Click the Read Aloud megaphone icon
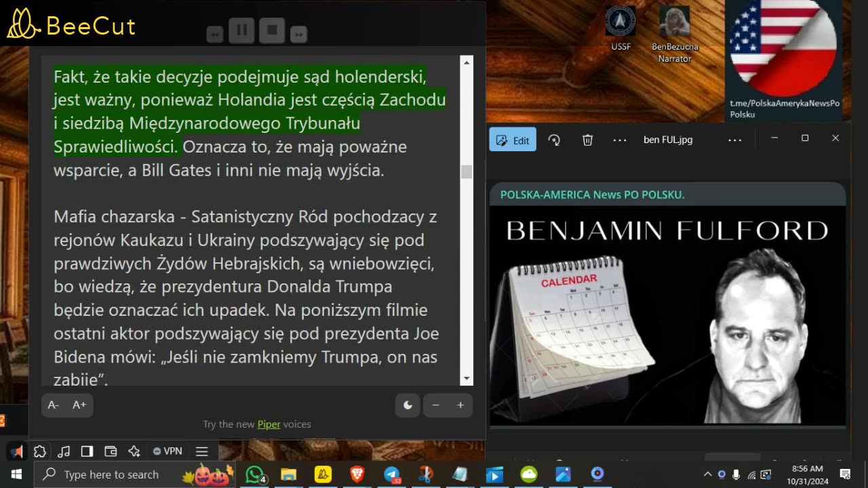Screen dimensions: 868x488 [x=17, y=451]
